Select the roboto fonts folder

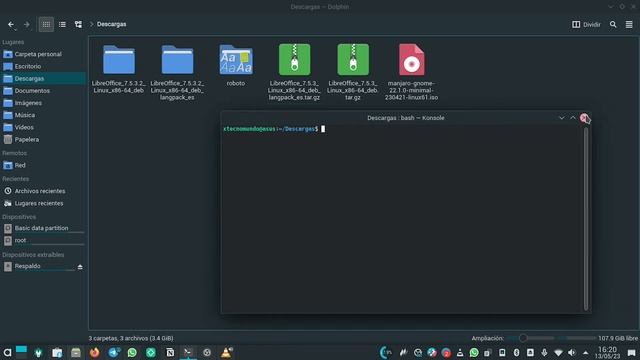(x=236, y=65)
